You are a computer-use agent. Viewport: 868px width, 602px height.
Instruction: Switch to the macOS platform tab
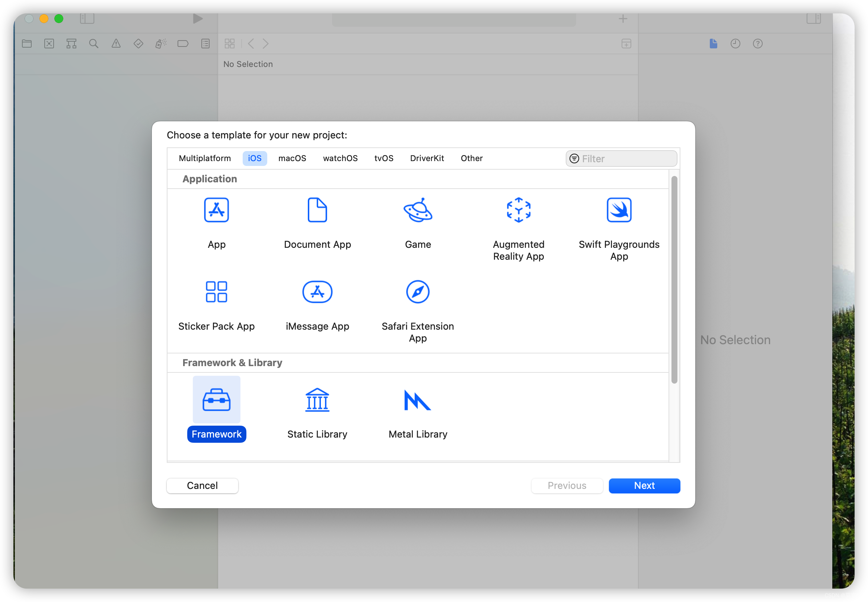tap(292, 158)
